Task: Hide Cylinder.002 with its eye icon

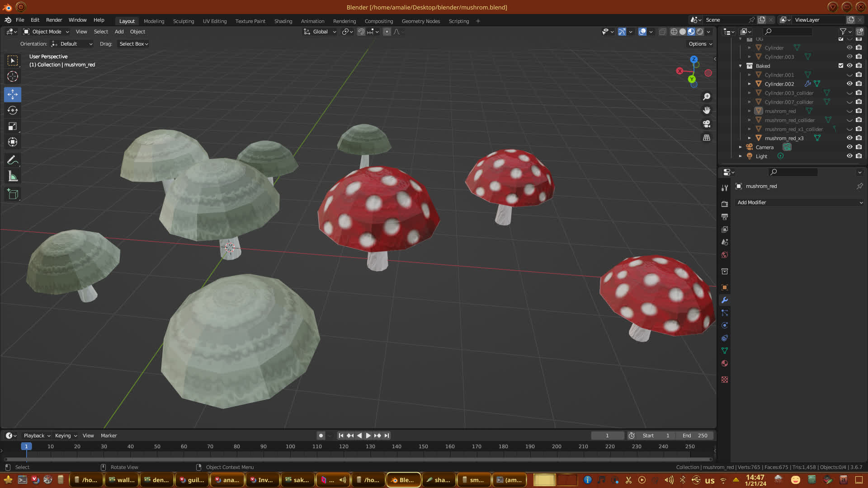Action: coord(849,84)
